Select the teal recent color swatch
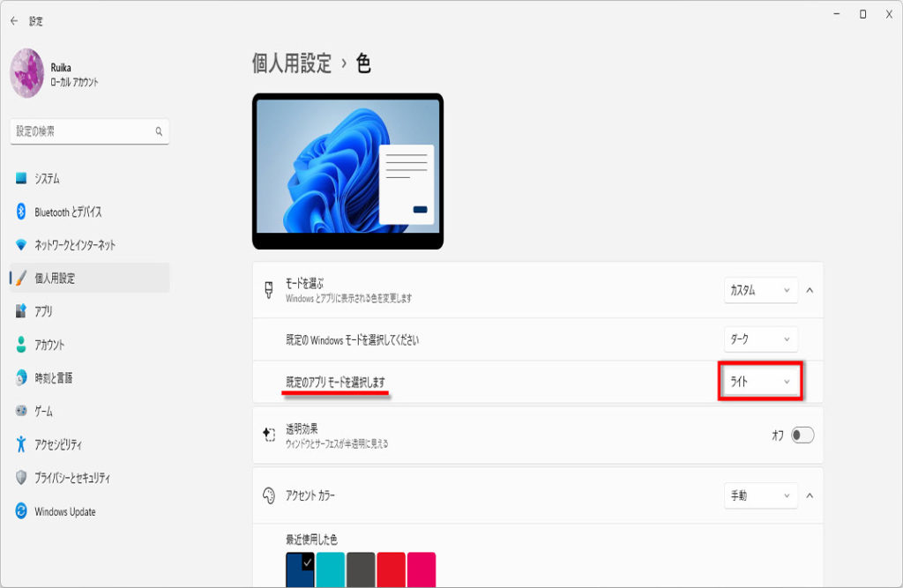 (331, 569)
